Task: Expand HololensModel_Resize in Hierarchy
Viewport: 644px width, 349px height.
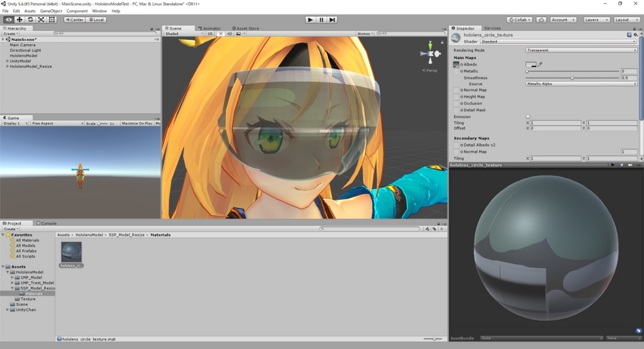Action: (x=8, y=67)
